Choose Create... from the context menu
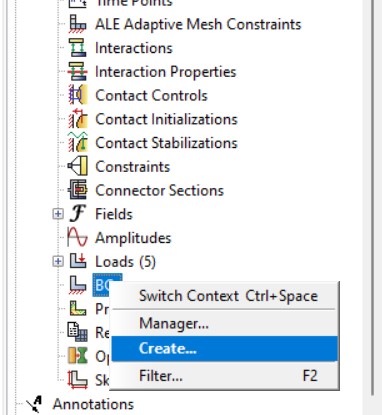The width and height of the screenshot is (382, 415). (225, 349)
